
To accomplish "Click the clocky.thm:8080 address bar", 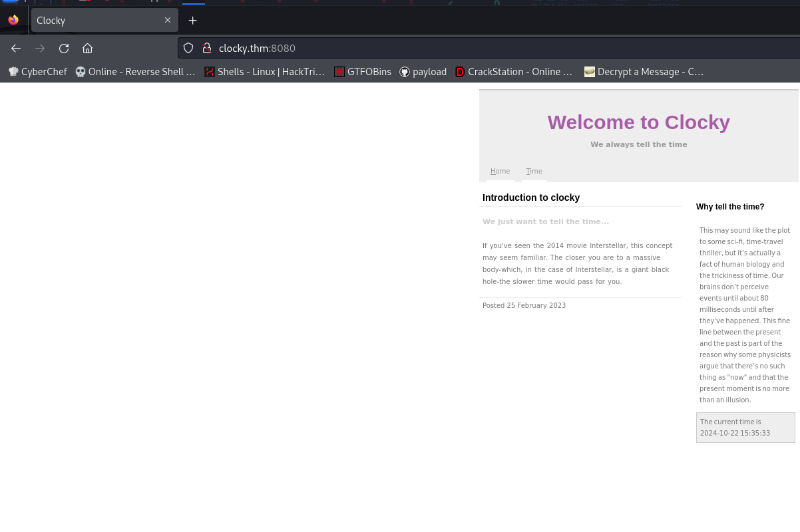I will pyautogui.click(x=466, y=48).
